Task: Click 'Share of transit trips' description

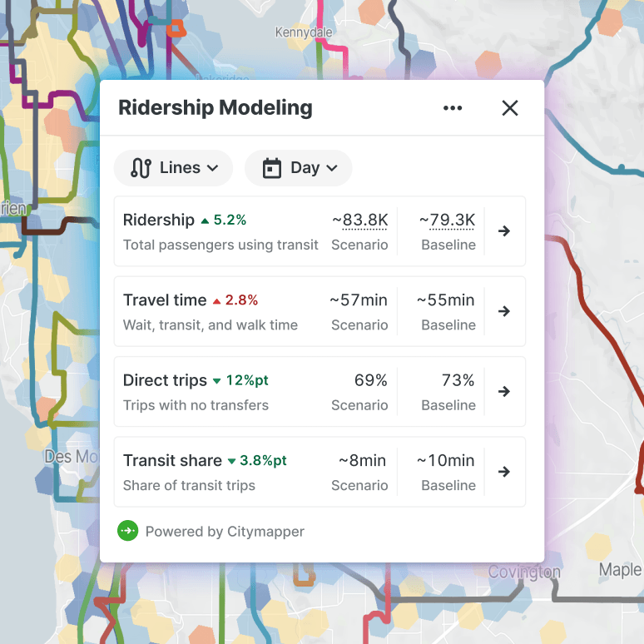Action: 189,485
